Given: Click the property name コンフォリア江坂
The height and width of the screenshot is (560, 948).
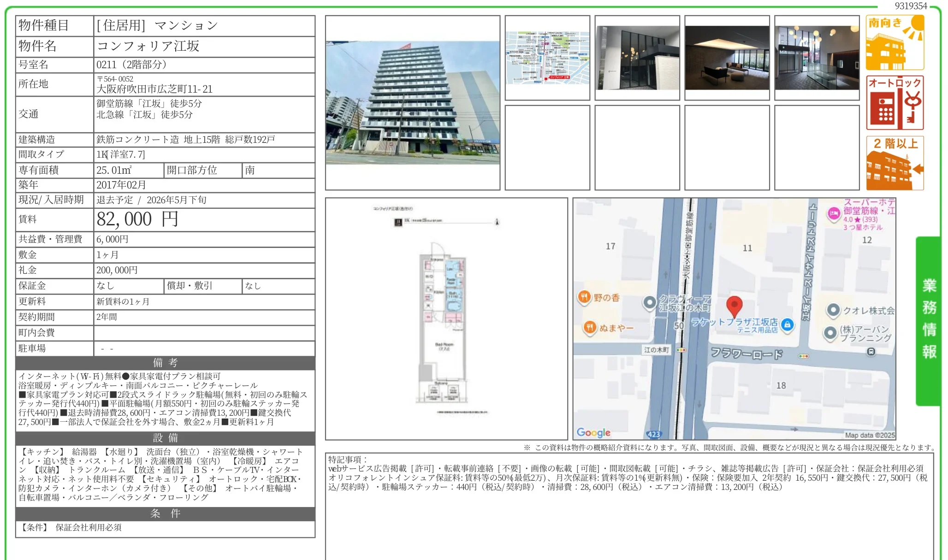Looking at the screenshot, I should [148, 46].
